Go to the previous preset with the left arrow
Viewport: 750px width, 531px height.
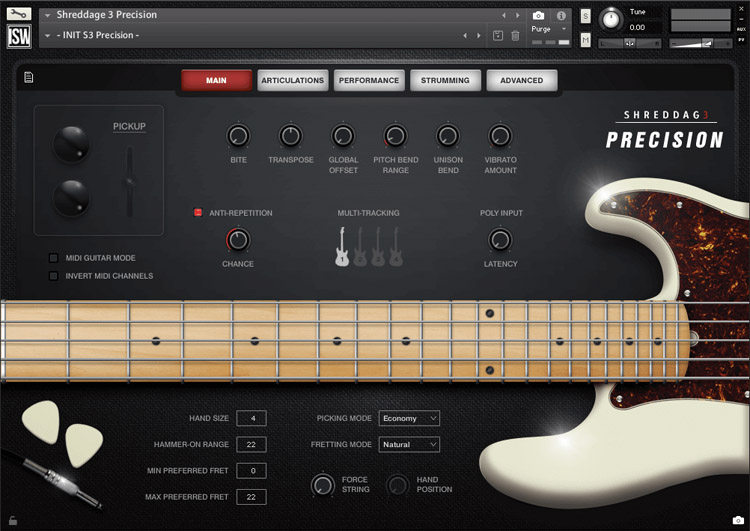click(x=465, y=36)
